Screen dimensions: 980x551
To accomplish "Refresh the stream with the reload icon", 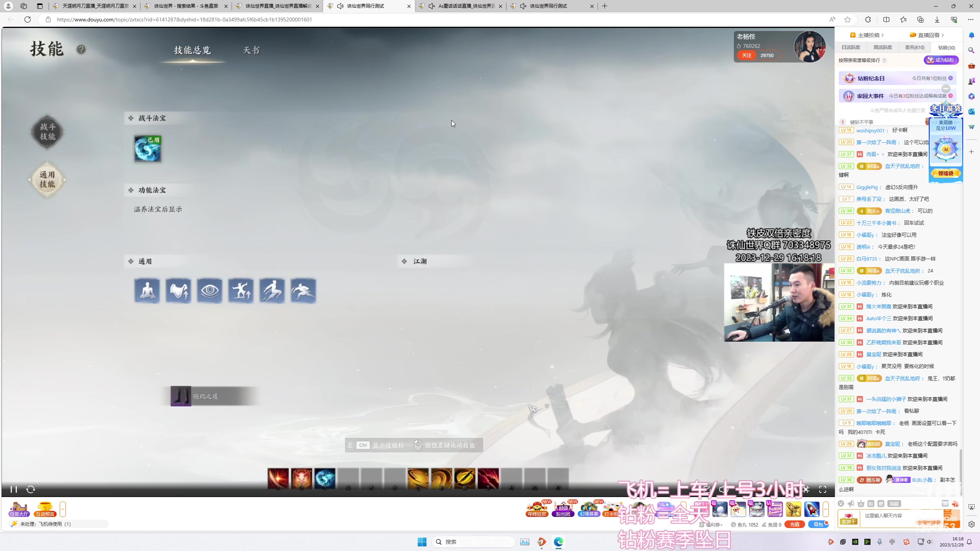I will pyautogui.click(x=31, y=489).
